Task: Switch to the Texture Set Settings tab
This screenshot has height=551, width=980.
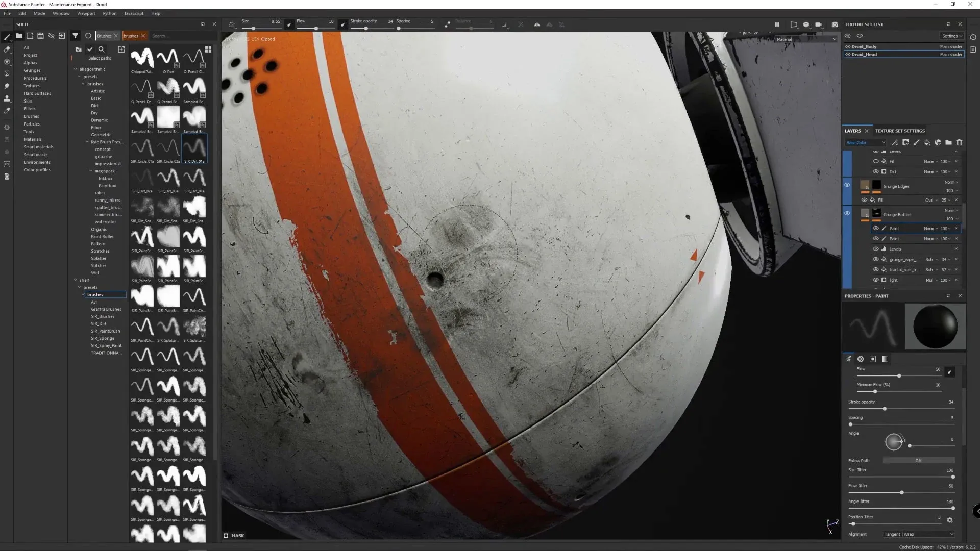Action: tap(900, 131)
